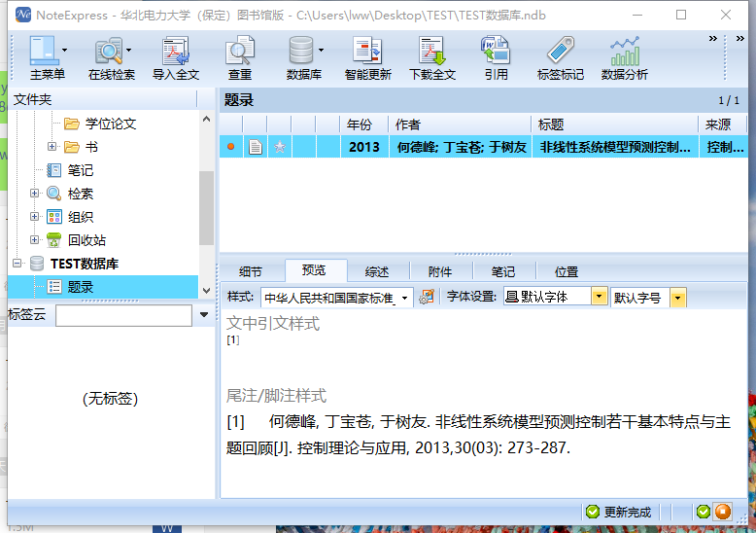Click the style manager icon beside 样式
Viewport: 756px width, 533px height.
(427, 297)
